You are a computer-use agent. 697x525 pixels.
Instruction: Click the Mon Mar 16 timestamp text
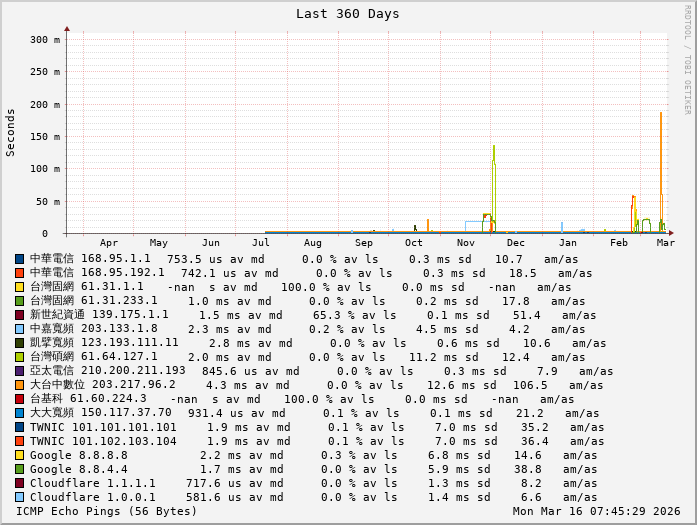(x=597, y=512)
